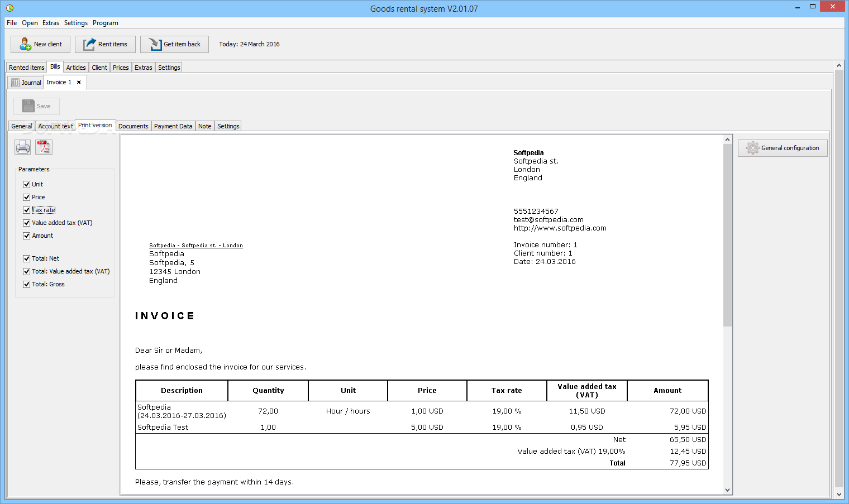The height and width of the screenshot is (504, 849).
Task: Select the Print version tab
Action: (95, 125)
